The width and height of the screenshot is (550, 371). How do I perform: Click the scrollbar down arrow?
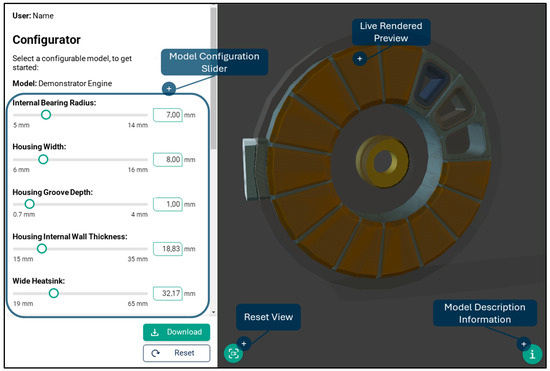pyautogui.click(x=213, y=312)
